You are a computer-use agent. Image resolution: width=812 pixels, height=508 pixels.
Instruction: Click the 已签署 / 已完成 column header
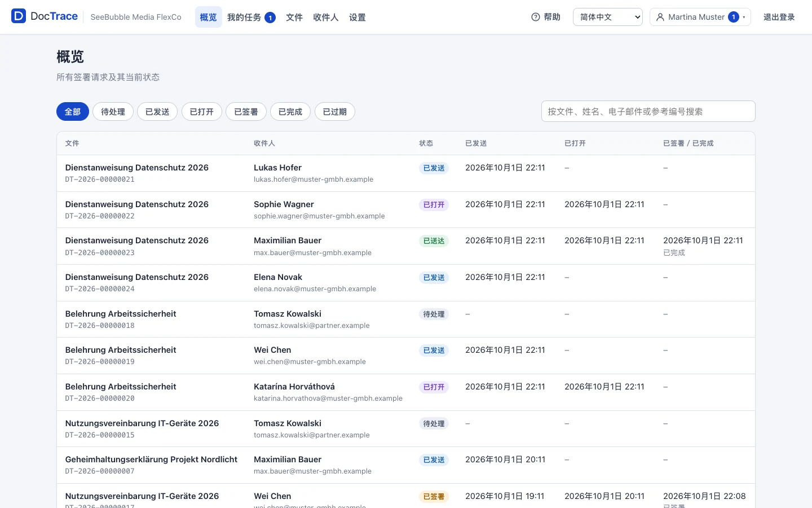tap(689, 143)
